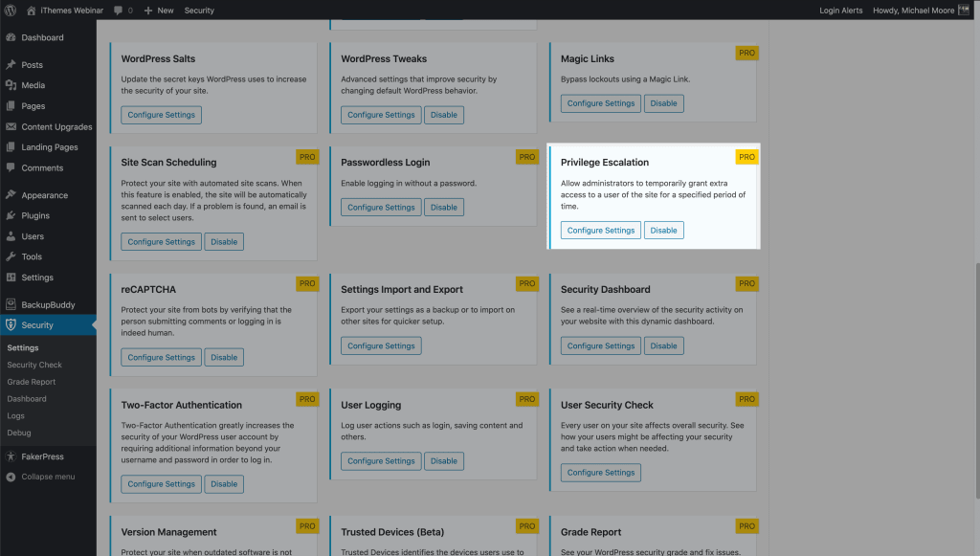Click the WordPress logo icon
The image size is (980, 556).
coord(10,10)
